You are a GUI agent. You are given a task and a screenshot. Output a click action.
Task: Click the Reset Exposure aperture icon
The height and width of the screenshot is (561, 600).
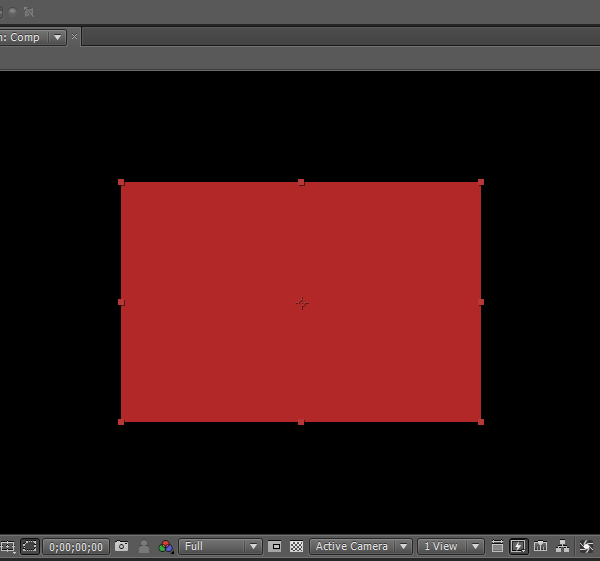click(x=586, y=546)
